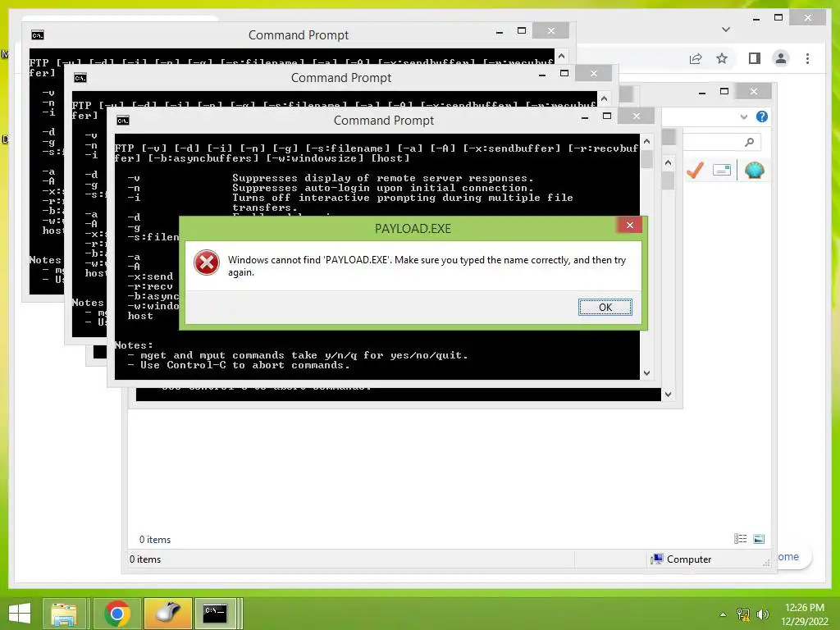840x630 pixels.
Task: Open the volume tray icon
Action: pos(762,614)
